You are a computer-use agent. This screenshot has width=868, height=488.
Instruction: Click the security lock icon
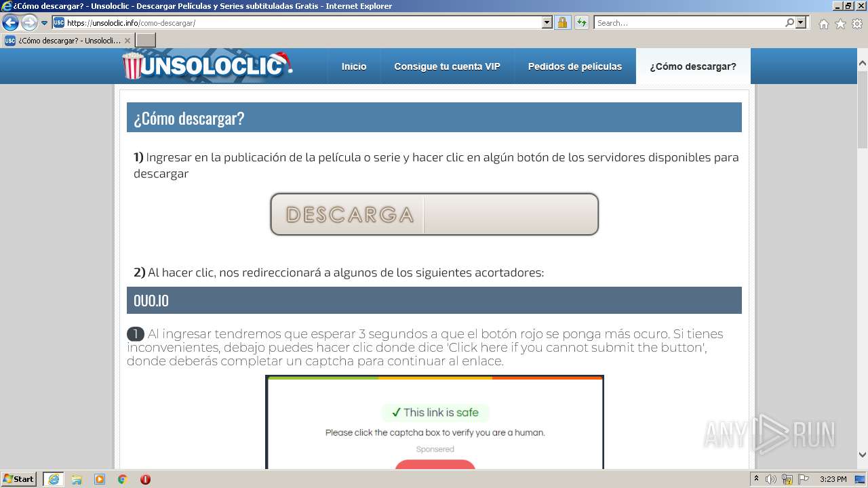[562, 22]
